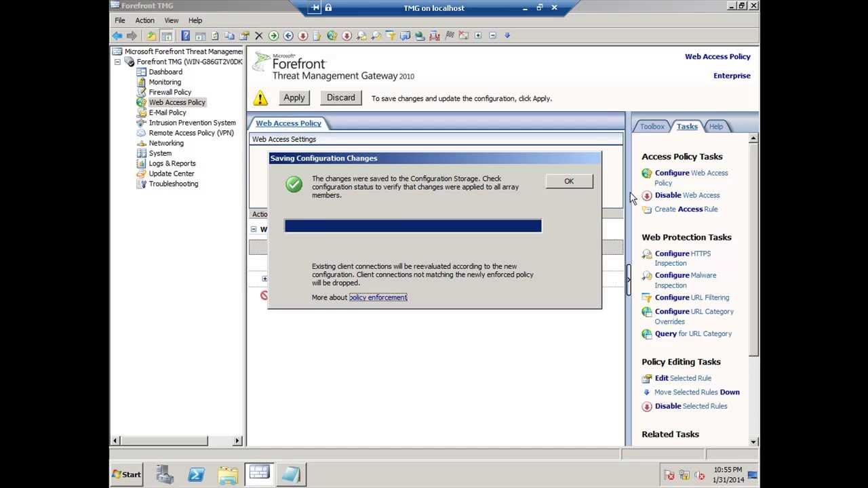Click the green checkmark icon in dialog
The width and height of the screenshot is (868, 488).
coord(294,184)
